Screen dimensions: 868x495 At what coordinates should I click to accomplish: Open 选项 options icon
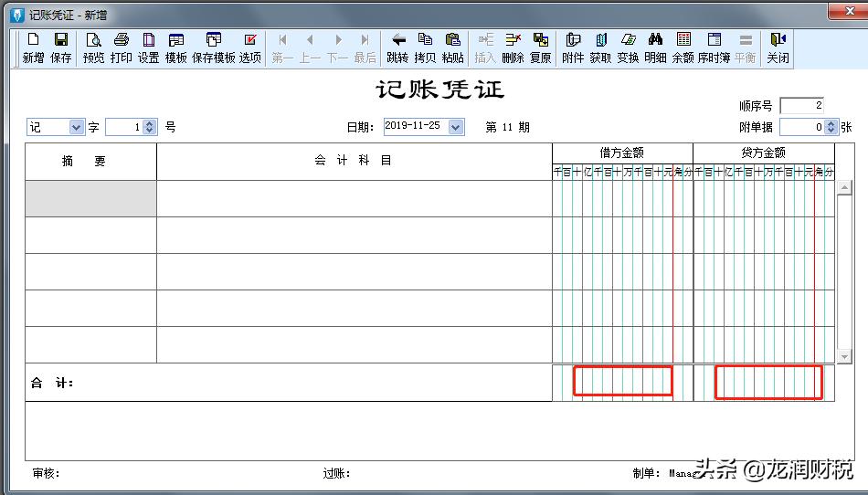[250, 47]
